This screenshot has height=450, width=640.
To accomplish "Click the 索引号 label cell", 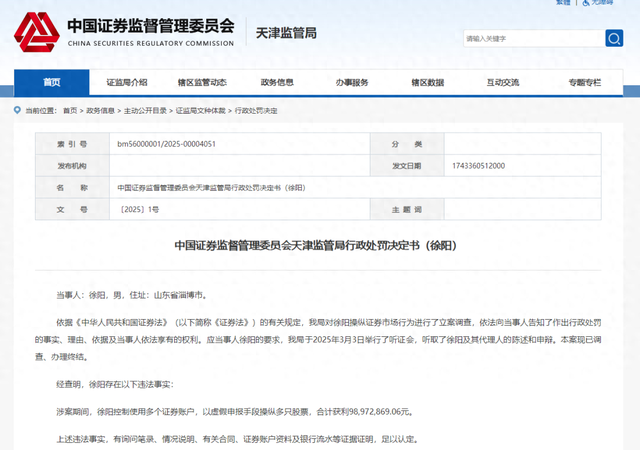I will 72,144.
